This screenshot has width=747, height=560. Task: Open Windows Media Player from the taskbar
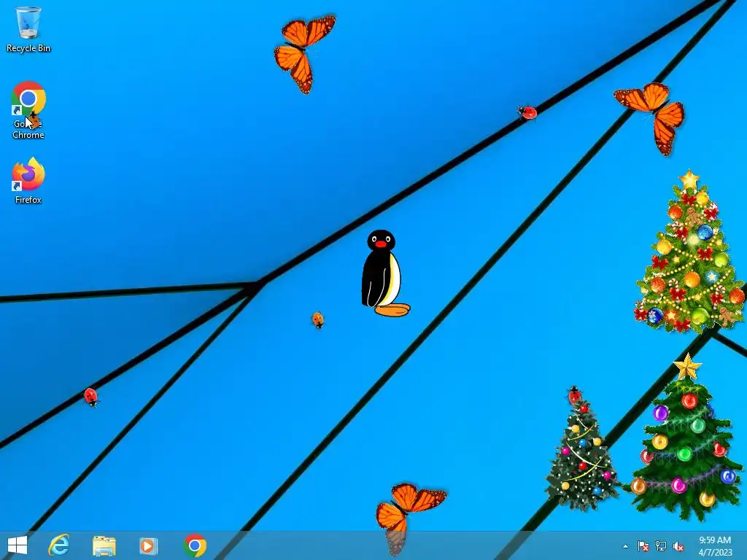148,545
